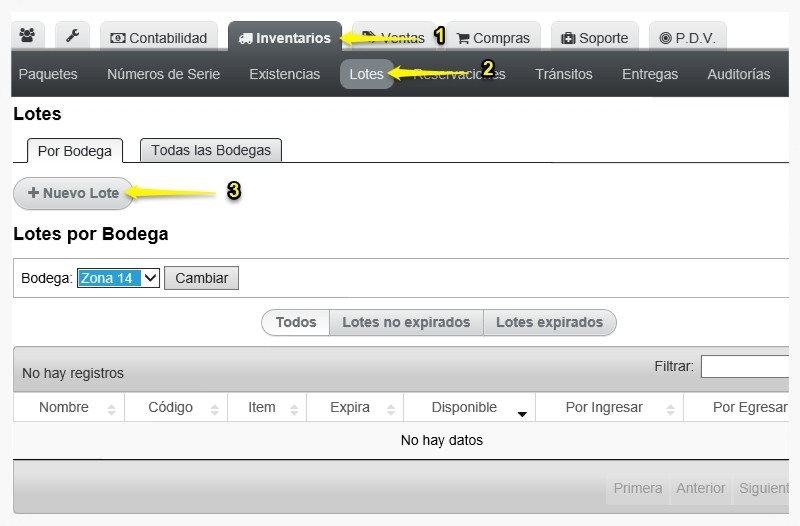The height and width of the screenshot is (526, 800).
Task: Filter by Lotes expirados
Action: (x=549, y=322)
